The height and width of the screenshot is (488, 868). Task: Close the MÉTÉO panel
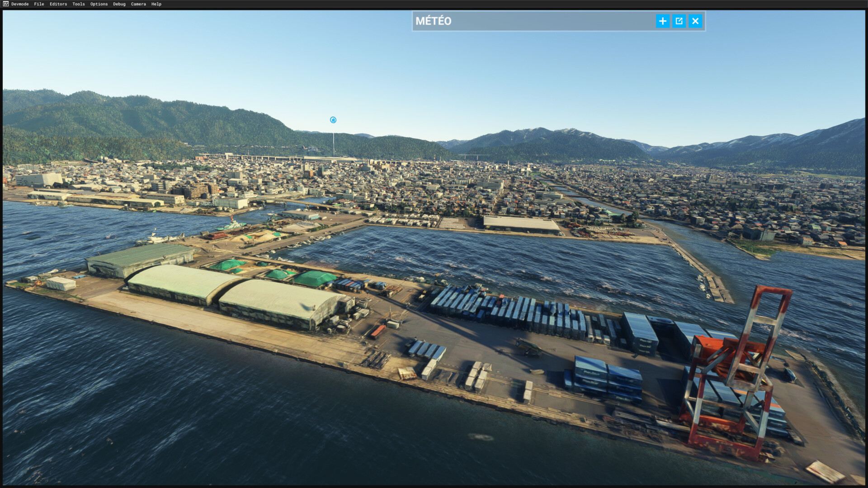pos(695,21)
